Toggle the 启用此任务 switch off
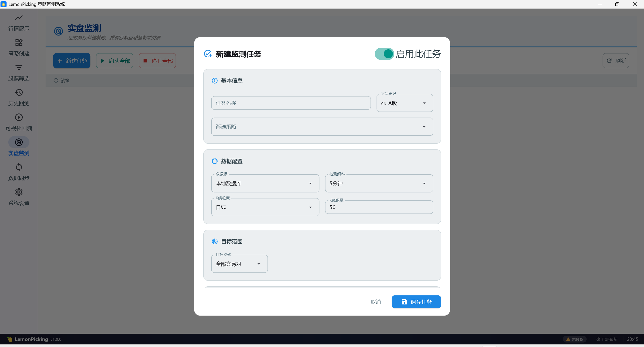 [384, 54]
